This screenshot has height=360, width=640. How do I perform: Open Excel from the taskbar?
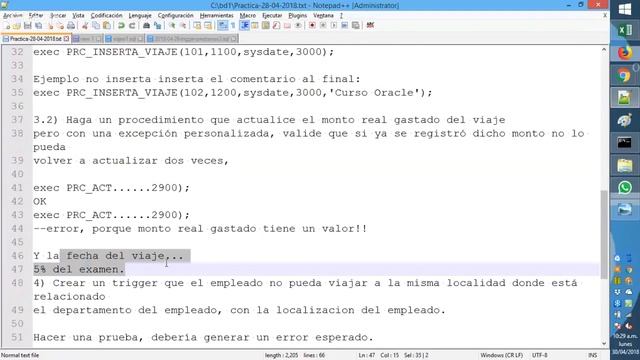pos(625,31)
